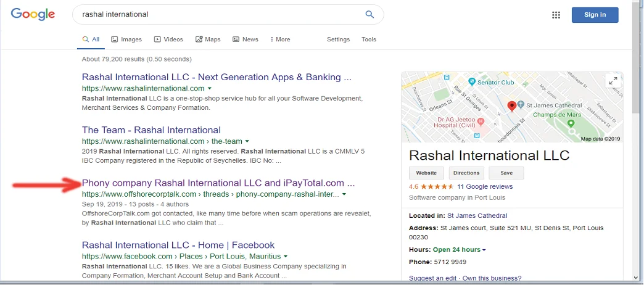Click Own this business link

coord(491,278)
